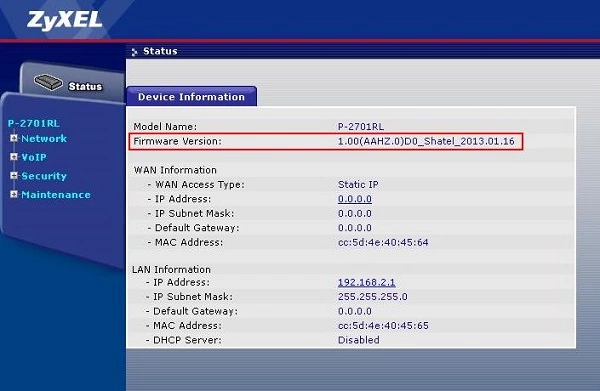The height and width of the screenshot is (391, 600).
Task: Click the WAN Default Gateway value 0.0.0.0
Action: (x=355, y=228)
